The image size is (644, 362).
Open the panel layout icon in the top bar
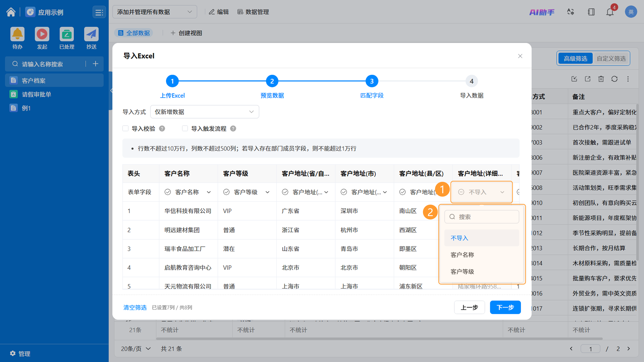click(x=591, y=12)
